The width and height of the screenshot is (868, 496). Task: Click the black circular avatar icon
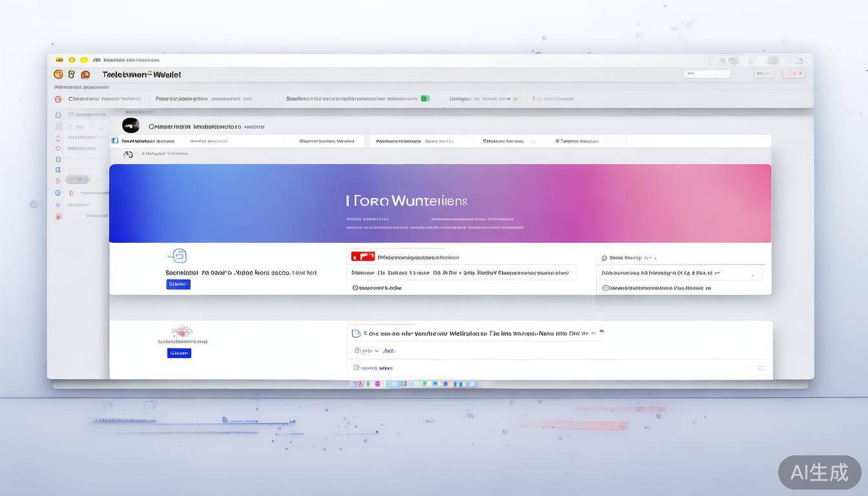130,125
